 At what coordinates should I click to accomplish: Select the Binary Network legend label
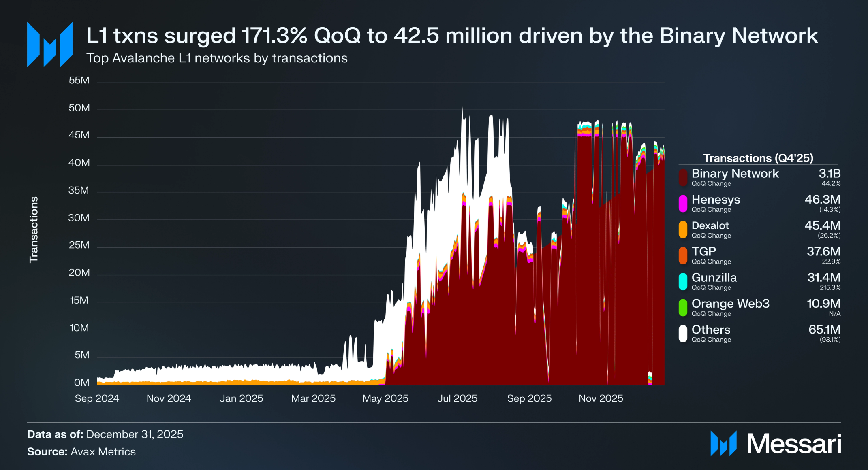coord(735,174)
